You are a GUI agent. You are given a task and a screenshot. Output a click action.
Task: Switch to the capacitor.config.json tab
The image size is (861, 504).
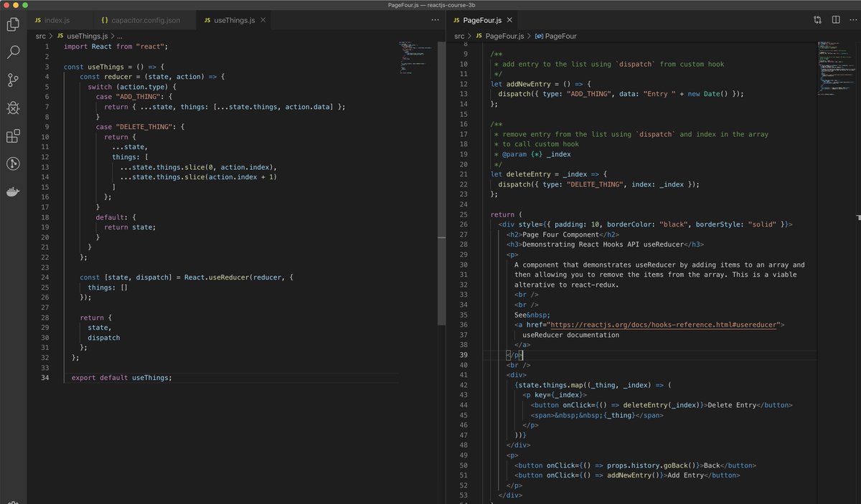coord(143,20)
